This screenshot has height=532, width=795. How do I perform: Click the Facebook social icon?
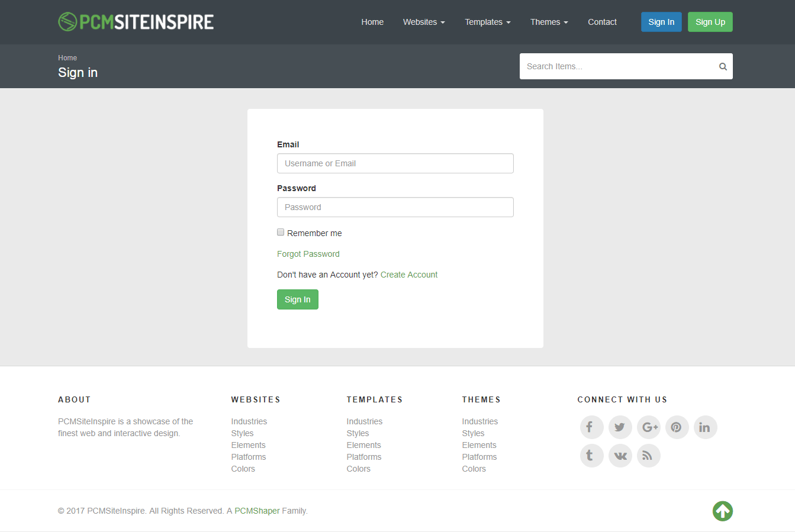(591, 427)
